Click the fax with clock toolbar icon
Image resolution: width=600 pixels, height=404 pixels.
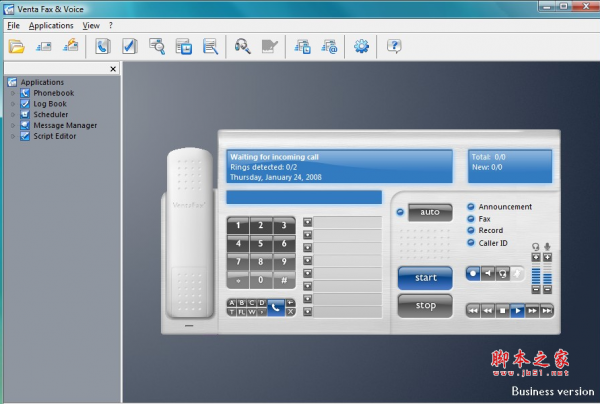pyautogui.click(x=302, y=47)
